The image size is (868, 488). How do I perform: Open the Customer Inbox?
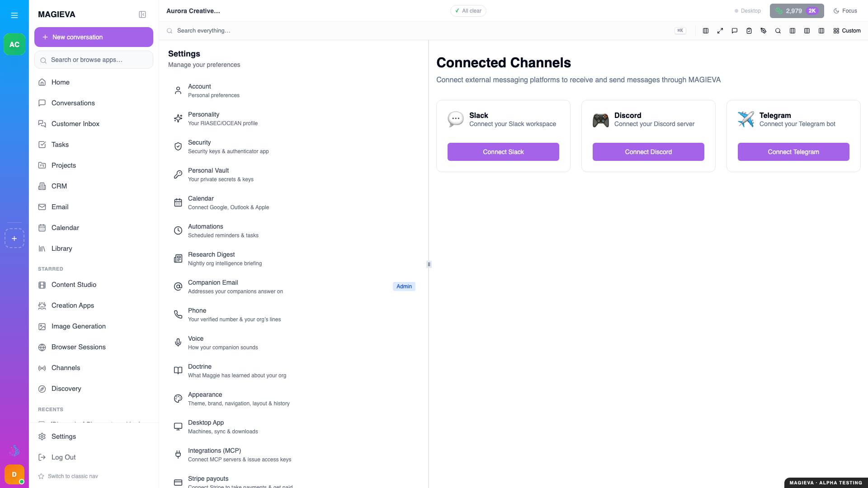coord(94,124)
